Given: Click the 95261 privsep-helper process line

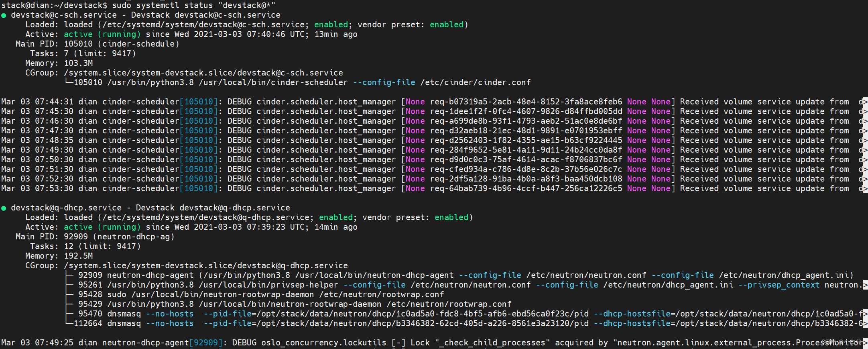Looking at the screenshot, I should [x=466, y=285].
